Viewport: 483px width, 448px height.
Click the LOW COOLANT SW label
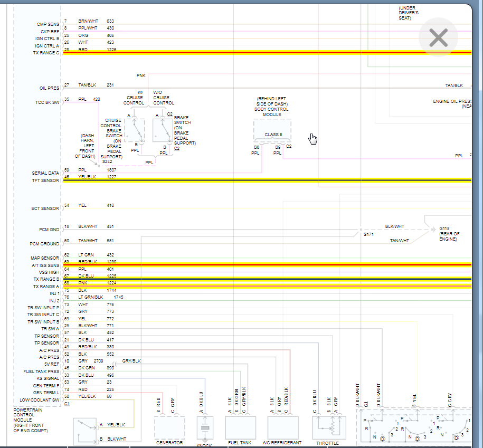[40, 400]
